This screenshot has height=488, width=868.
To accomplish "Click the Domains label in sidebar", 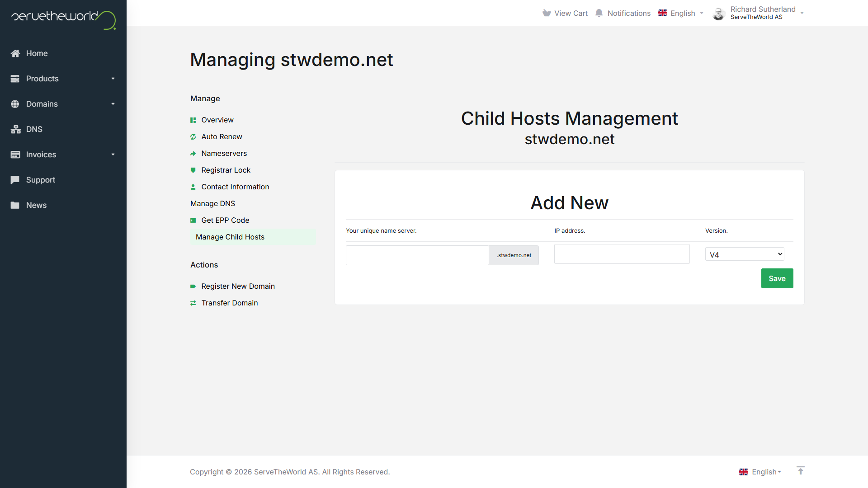I will coord(42,104).
